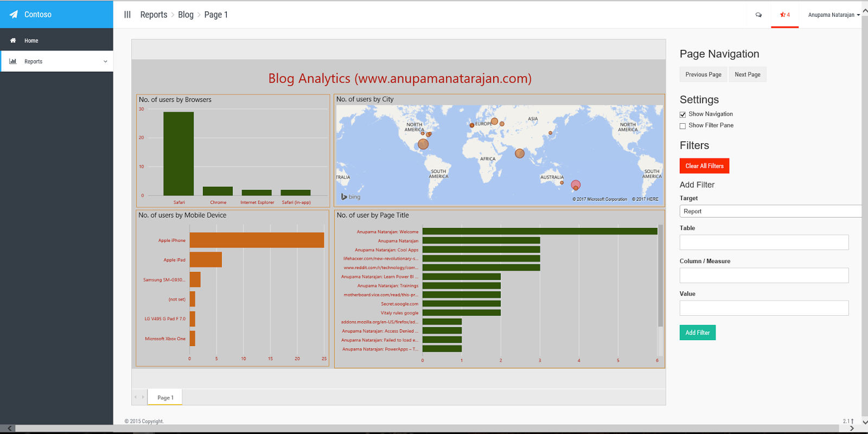868x434 pixels.
Task: Click the large North America map bubble
Action: [x=423, y=144]
